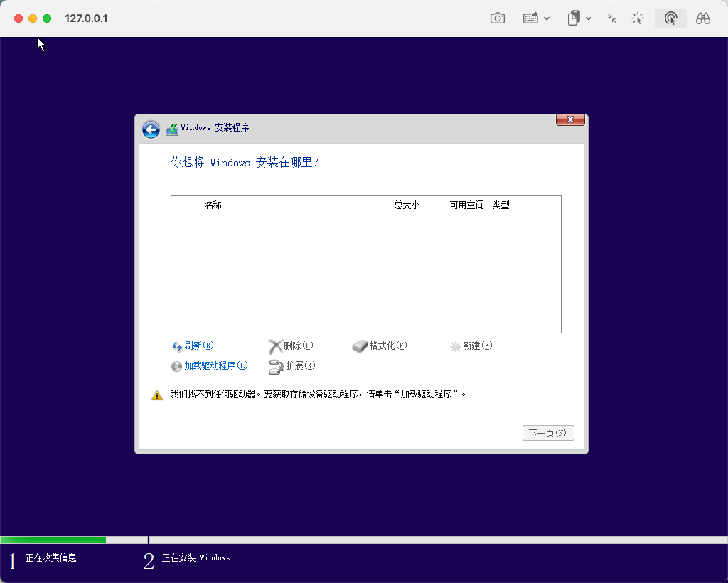Toggle the highlighted pointer touch mode button

(x=670, y=18)
